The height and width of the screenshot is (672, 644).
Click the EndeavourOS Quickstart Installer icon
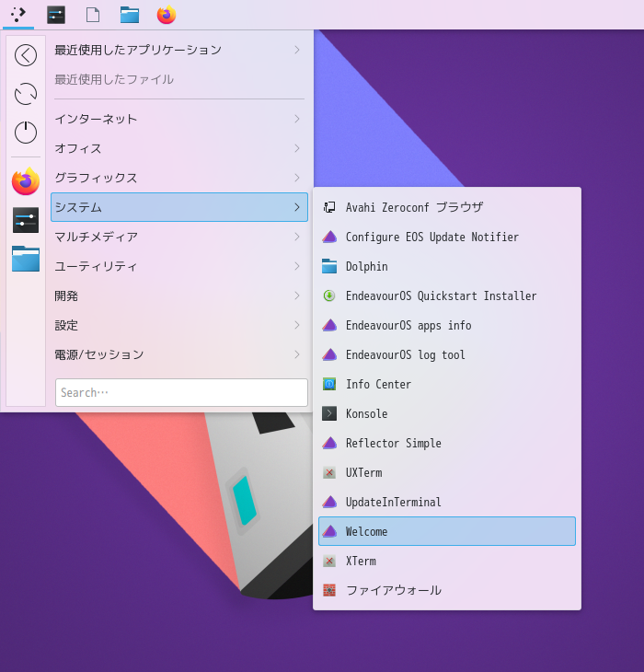click(329, 295)
